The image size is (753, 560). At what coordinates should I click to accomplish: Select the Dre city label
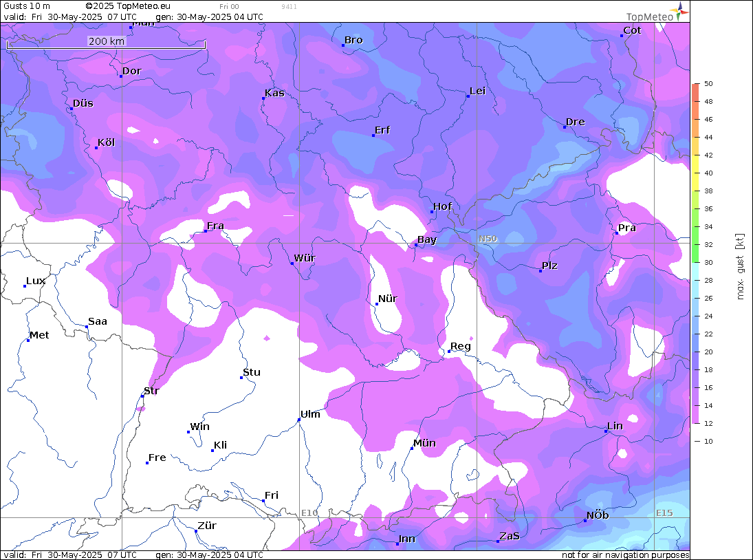pos(576,122)
